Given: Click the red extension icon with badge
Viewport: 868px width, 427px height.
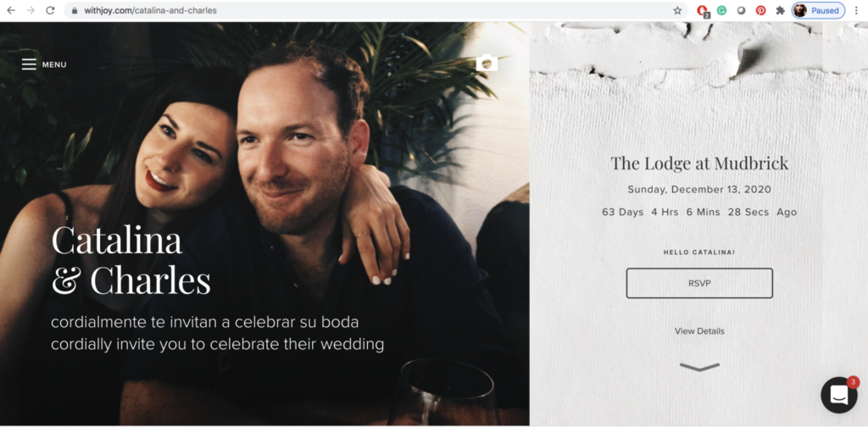Looking at the screenshot, I should coord(703,10).
